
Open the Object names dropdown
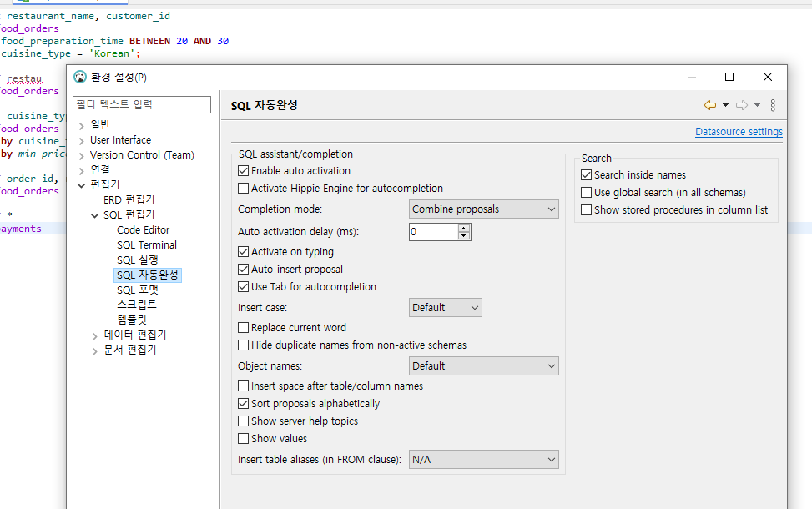484,366
